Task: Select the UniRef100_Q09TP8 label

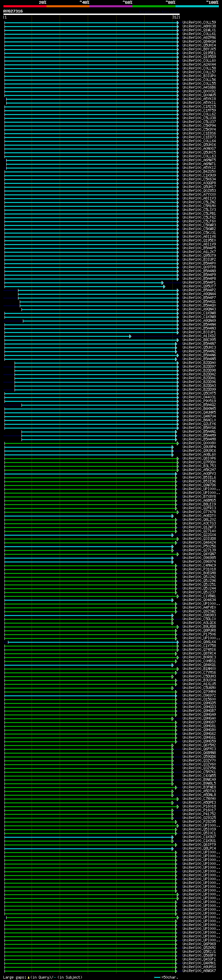Action: tap(199, 267)
